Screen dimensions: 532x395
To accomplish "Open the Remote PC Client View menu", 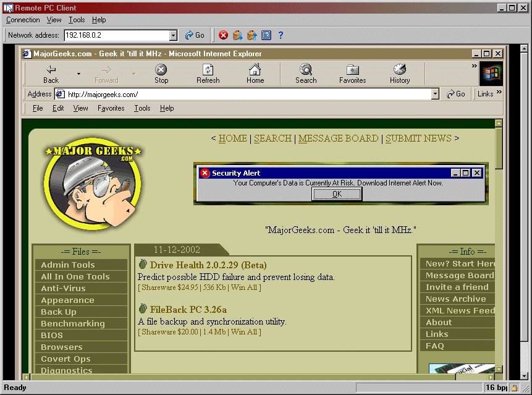I will [54, 20].
